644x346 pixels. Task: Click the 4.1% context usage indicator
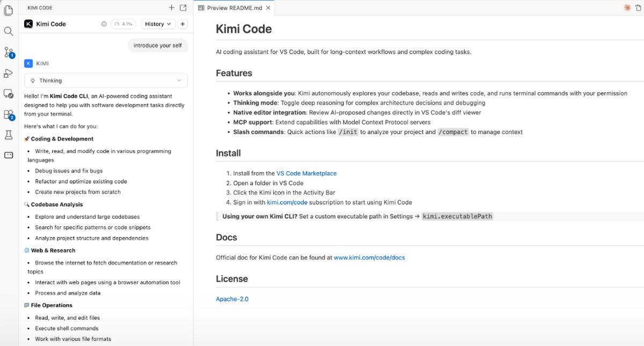tap(123, 24)
